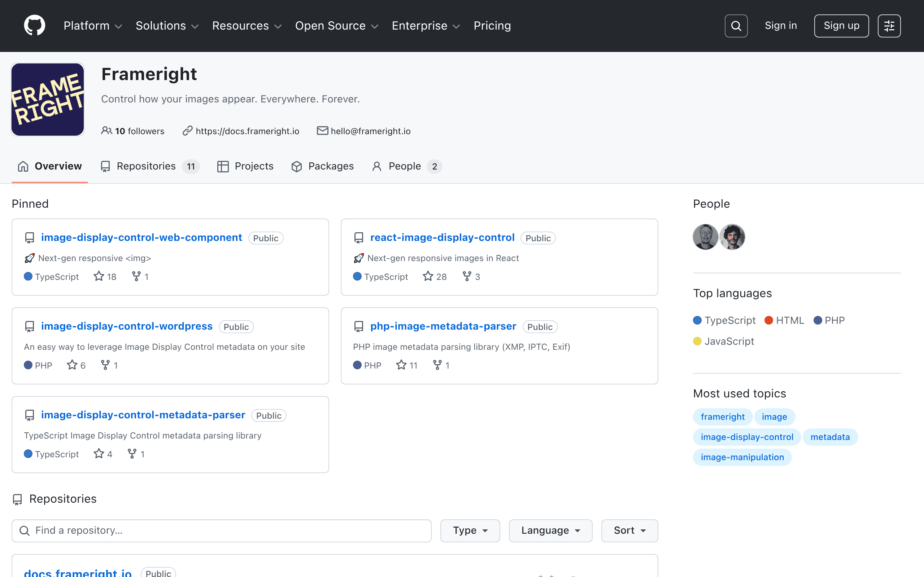
Task: Switch to the Repositories tab
Action: click(x=150, y=166)
